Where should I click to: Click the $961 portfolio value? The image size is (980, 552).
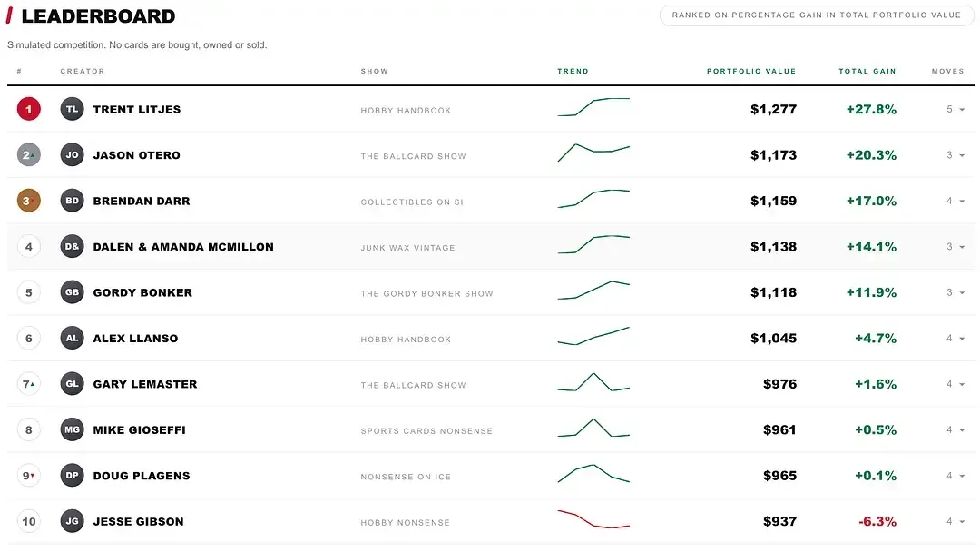779,430
